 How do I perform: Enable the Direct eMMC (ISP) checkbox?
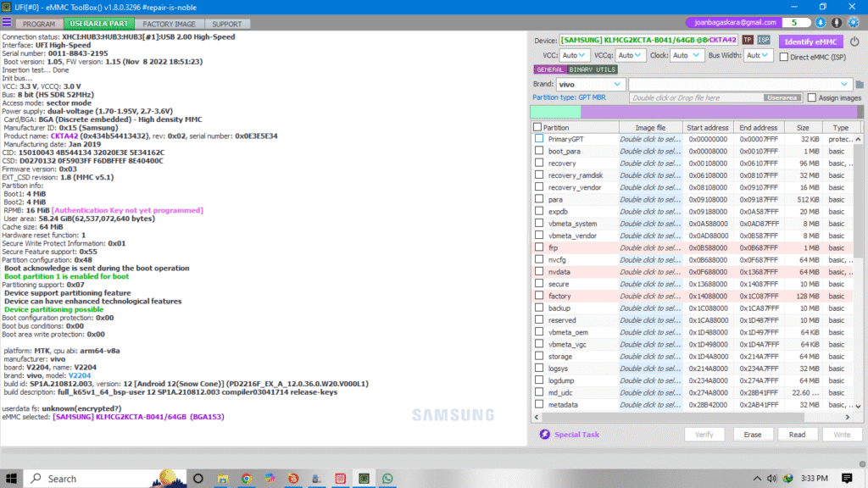pyautogui.click(x=783, y=56)
